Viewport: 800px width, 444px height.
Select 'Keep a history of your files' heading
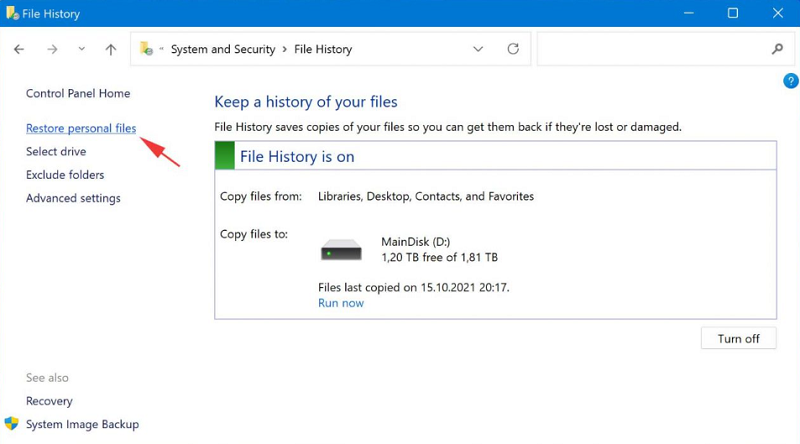pyautogui.click(x=306, y=102)
